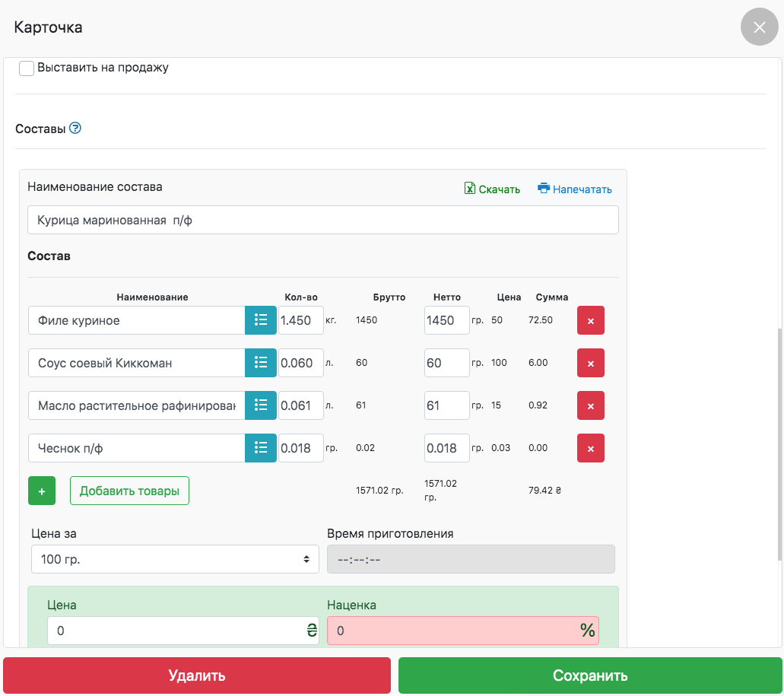Focus the Наименование состава text field
Image resolution: width=784 pixels, height=696 pixels.
[x=322, y=220]
